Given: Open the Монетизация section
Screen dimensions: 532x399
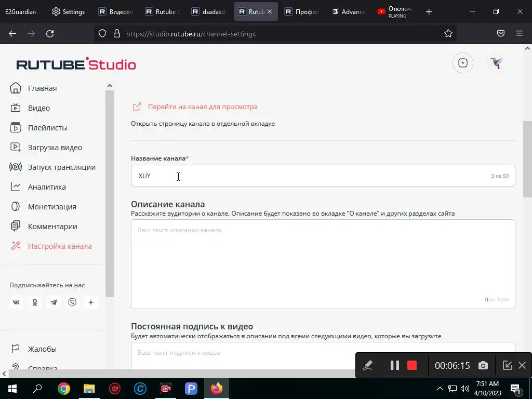Looking at the screenshot, I should tap(52, 207).
